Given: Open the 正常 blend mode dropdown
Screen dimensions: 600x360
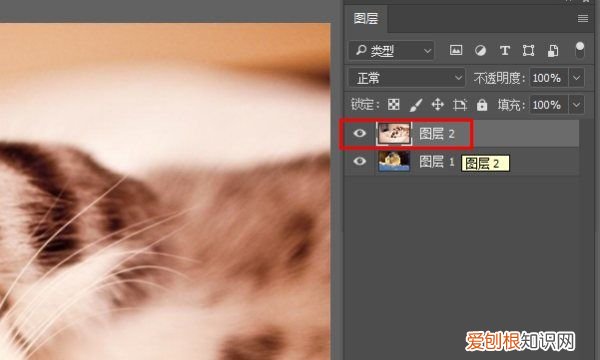Looking at the screenshot, I should click(407, 78).
